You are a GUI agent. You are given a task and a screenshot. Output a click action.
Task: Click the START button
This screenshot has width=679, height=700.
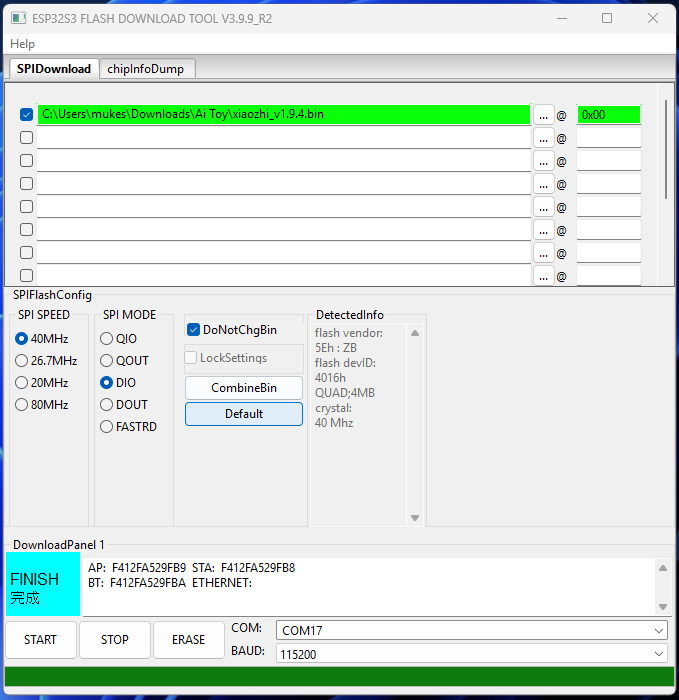click(x=41, y=640)
